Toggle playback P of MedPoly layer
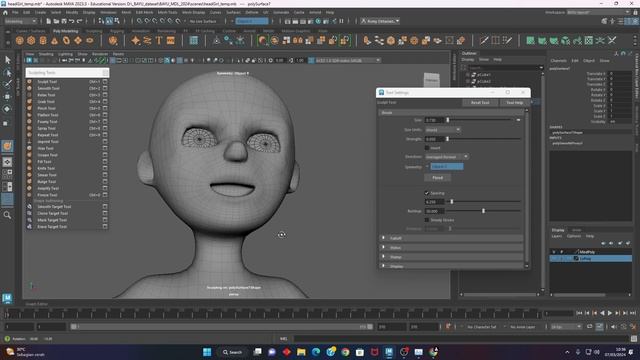Image resolution: width=640 pixels, height=360 pixels. click(x=562, y=252)
